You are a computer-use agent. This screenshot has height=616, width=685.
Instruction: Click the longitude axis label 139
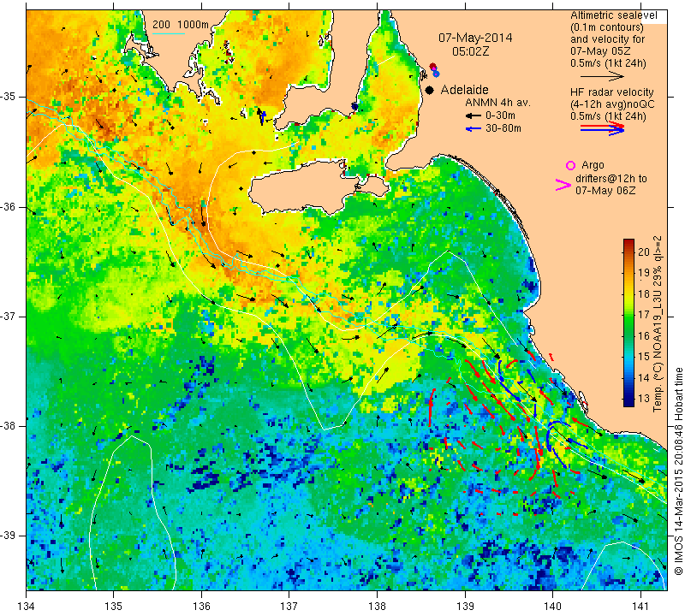coord(465,607)
